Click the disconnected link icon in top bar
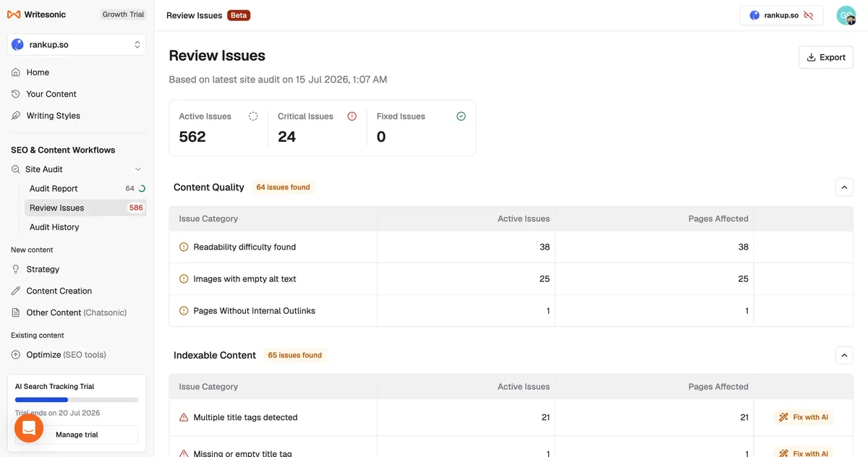This screenshot has width=868, height=457. pos(809,15)
